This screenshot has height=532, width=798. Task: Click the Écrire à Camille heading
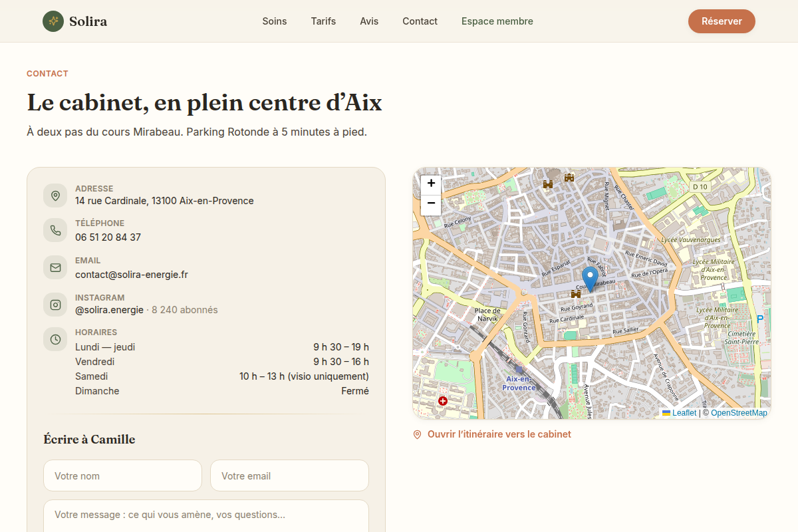click(89, 440)
